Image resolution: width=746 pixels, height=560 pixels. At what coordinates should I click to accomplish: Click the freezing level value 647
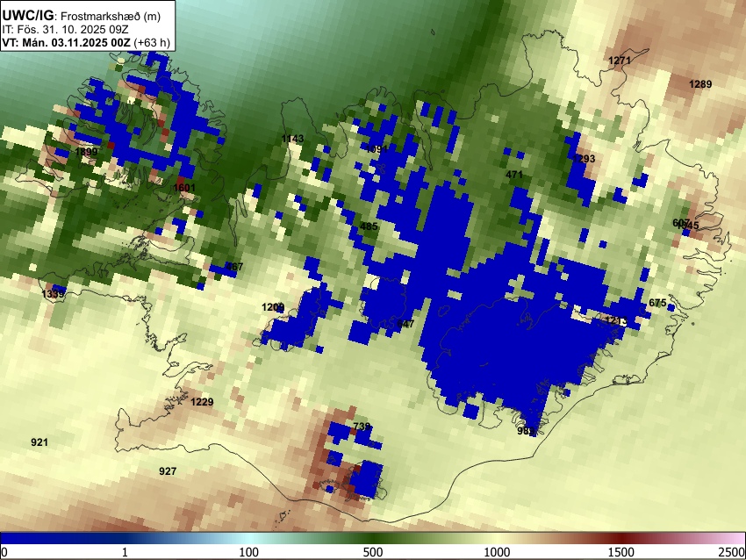tap(405, 324)
